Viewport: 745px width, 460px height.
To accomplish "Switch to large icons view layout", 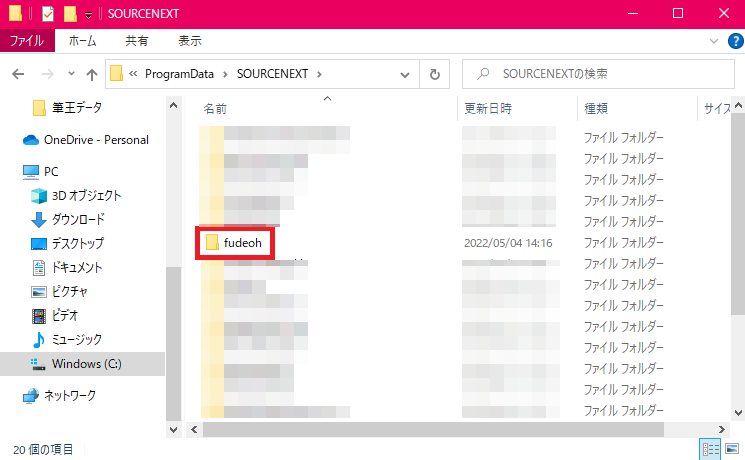I will click(x=732, y=448).
